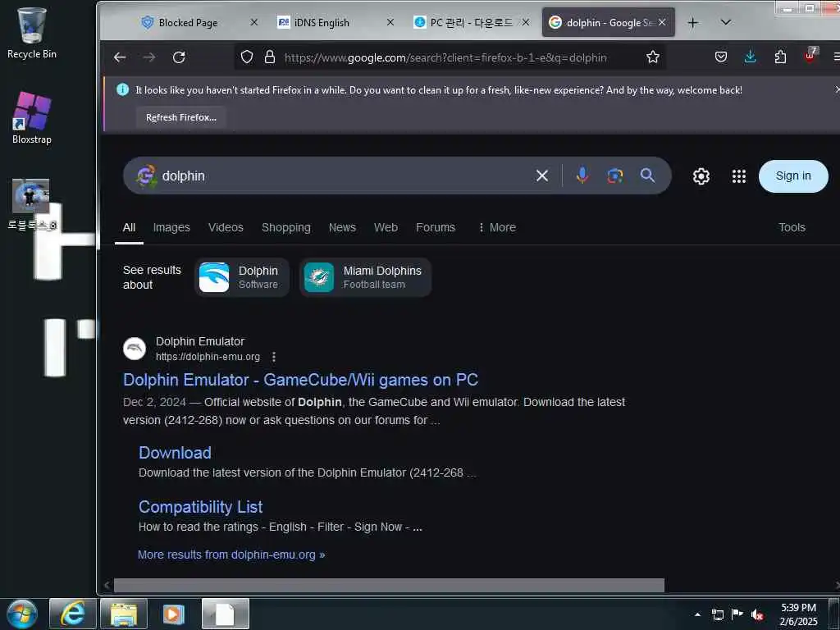The width and height of the screenshot is (840, 630).
Task: Switch to Images results tab
Action: click(171, 228)
